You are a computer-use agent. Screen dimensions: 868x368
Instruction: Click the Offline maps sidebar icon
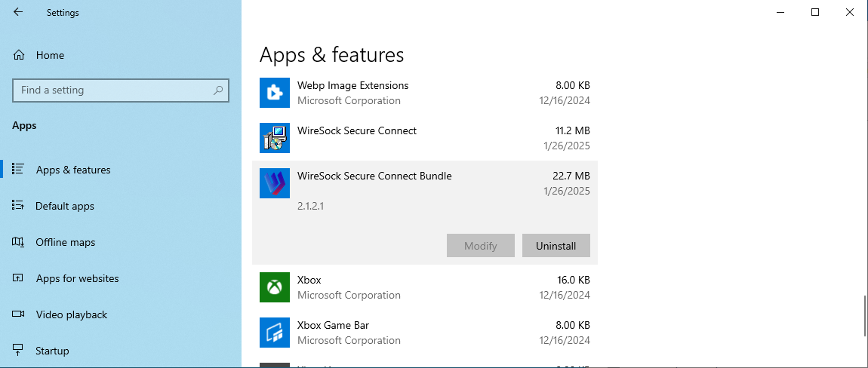click(17, 242)
